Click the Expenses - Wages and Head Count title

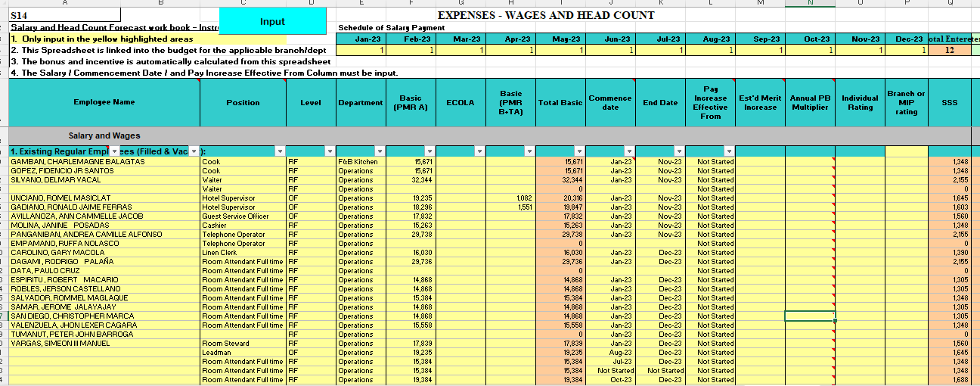pos(546,15)
